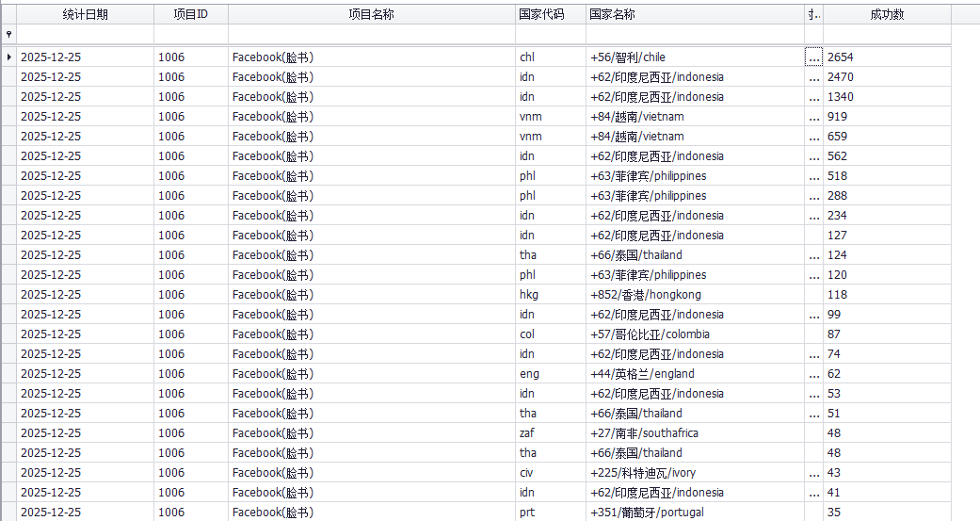Click the narrow truncated column header before 成功数
Viewport: 980px width, 521px height.
[814, 14]
